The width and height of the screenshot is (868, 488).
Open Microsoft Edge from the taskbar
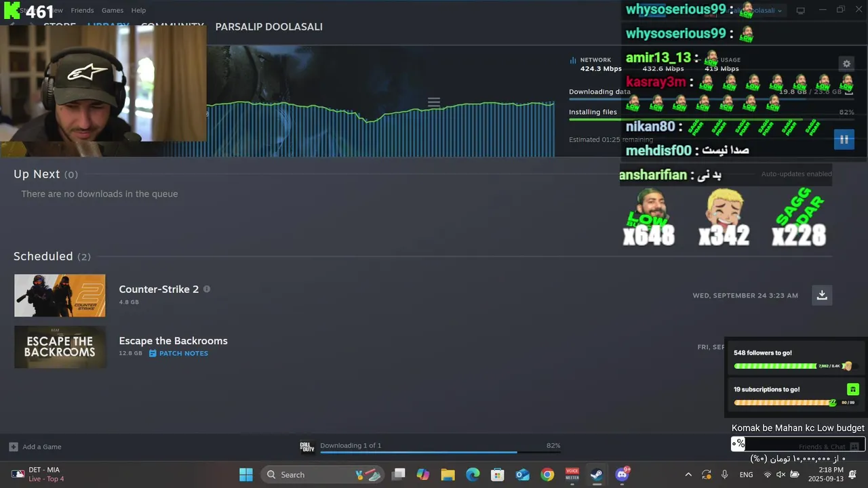473,474
